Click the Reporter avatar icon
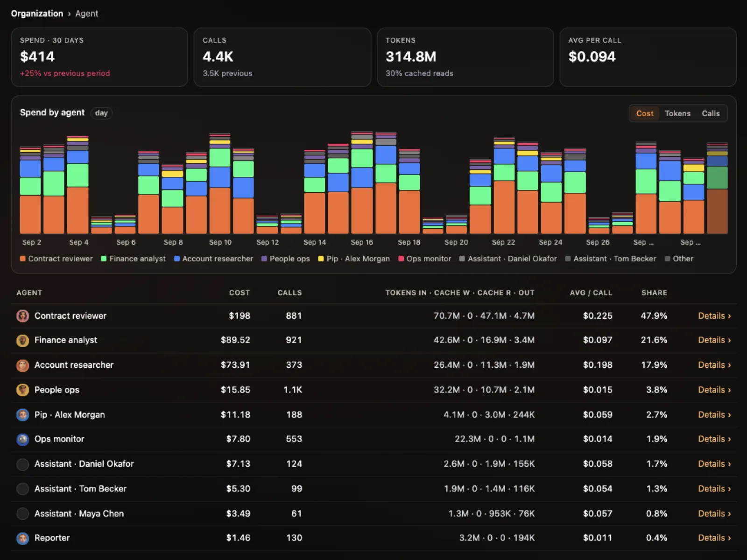747x560 pixels. [22, 539]
